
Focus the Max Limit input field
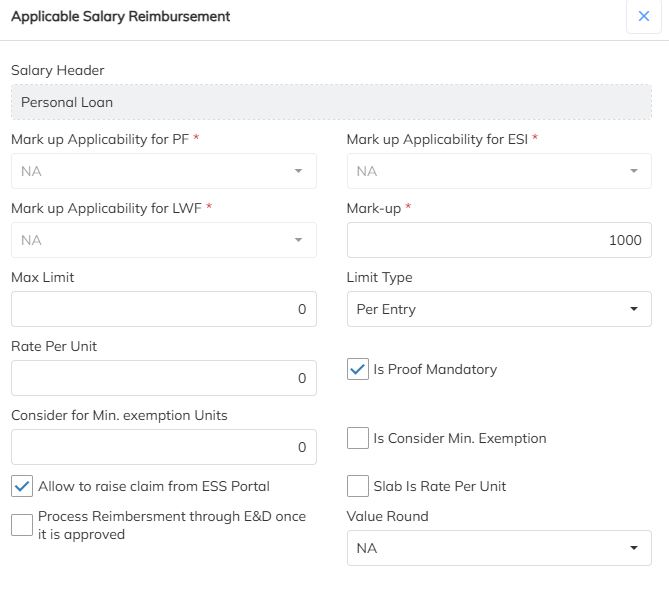point(163,309)
